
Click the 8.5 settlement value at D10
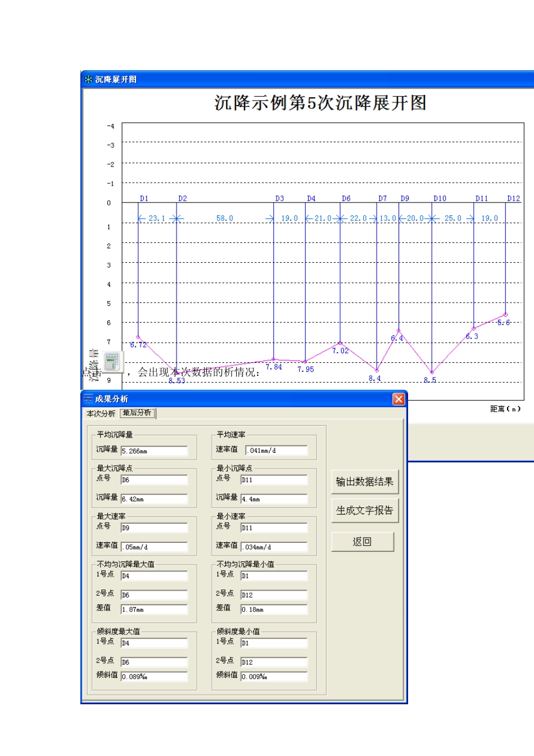pos(429,380)
